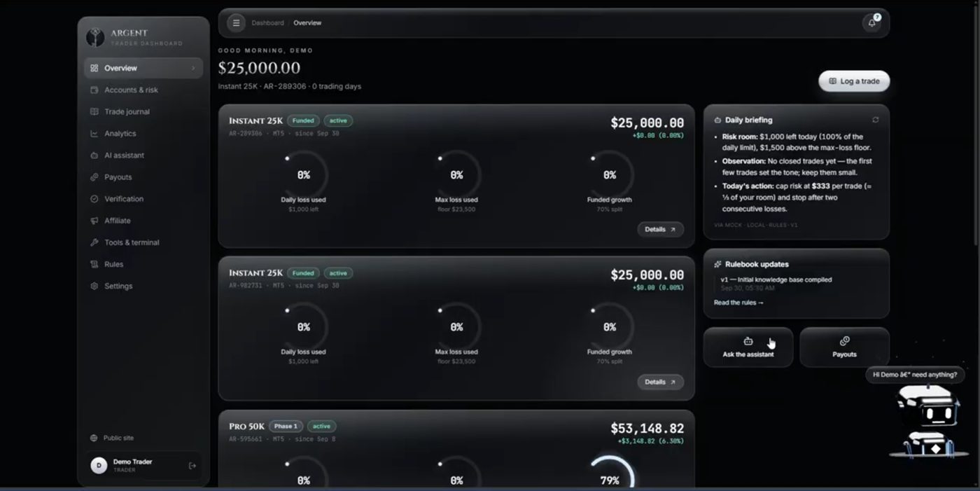
Task: Click the Tools & terminal wrench icon
Action: (94, 242)
